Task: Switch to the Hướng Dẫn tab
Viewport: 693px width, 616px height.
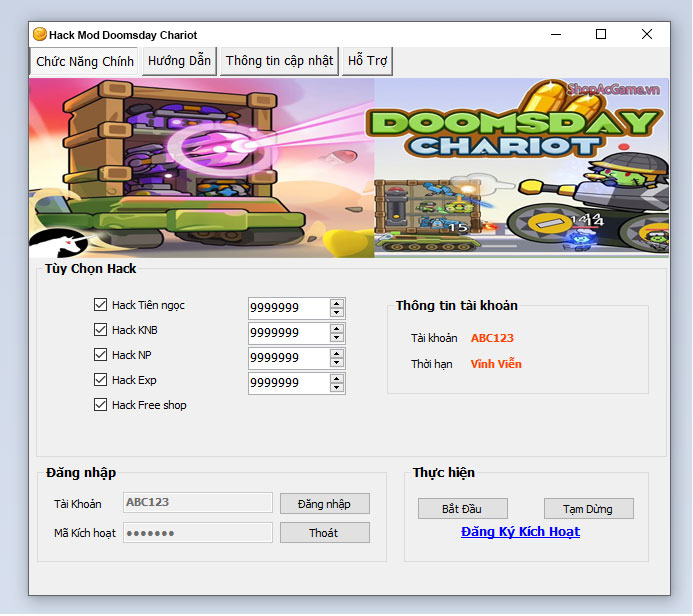Action: [179, 61]
